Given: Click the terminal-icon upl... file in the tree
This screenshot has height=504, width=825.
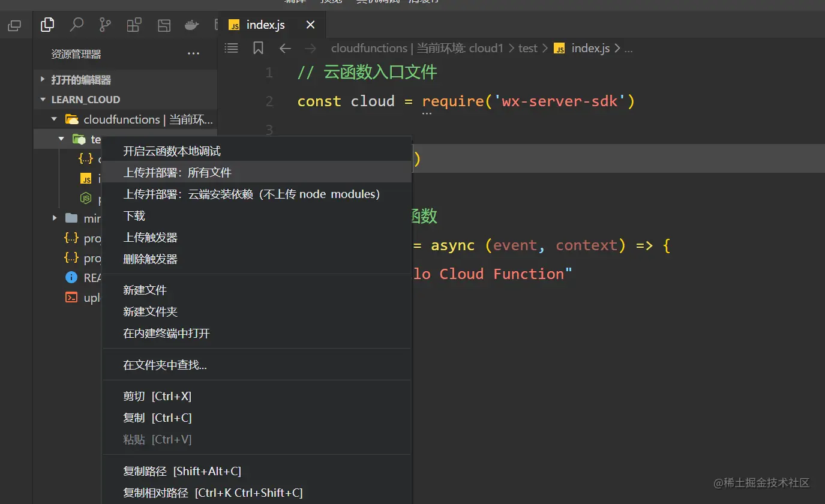Looking at the screenshot, I should click(71, 298).
